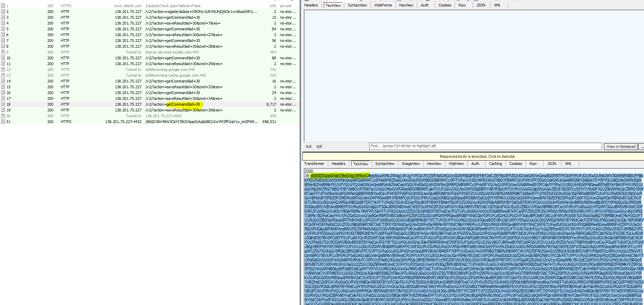The width and height of the screenshot is (644, 305).
Task: Select the lock icon for session 13
Action: pyautogui.click(x=3, y=75)
